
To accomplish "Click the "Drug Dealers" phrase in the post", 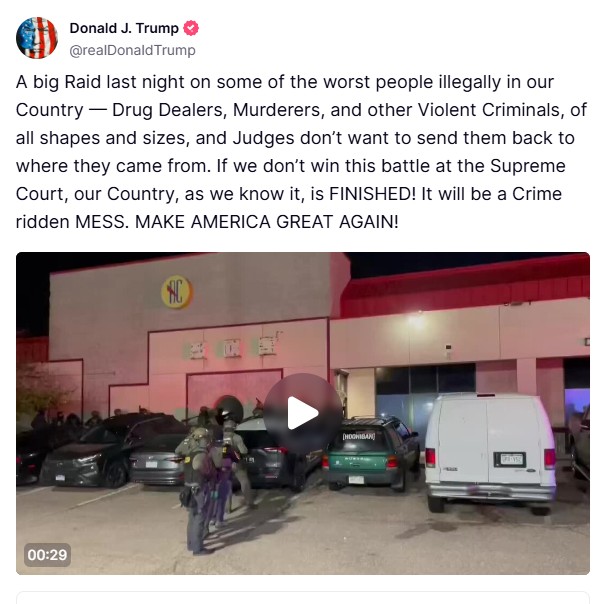I will coord(167,110).
